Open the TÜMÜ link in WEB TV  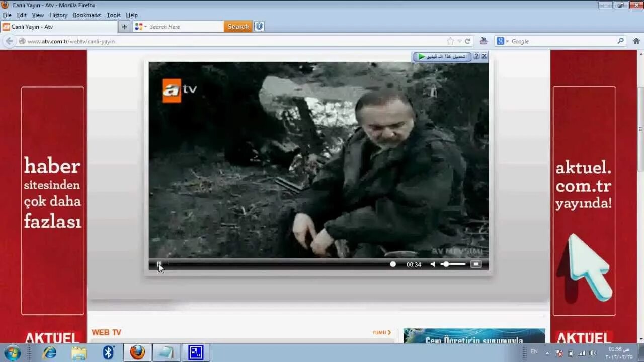(382, 332)
